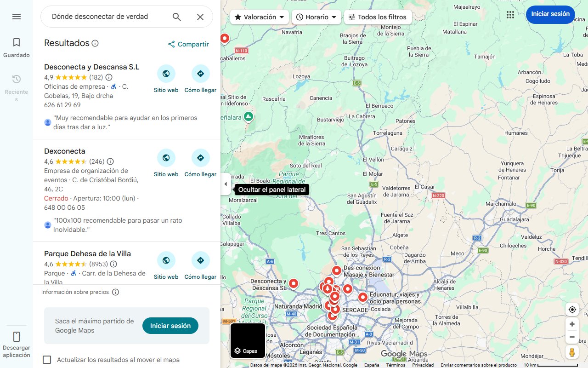Zoom in using the plus control

pyautogui.click(x=572, y=324)
